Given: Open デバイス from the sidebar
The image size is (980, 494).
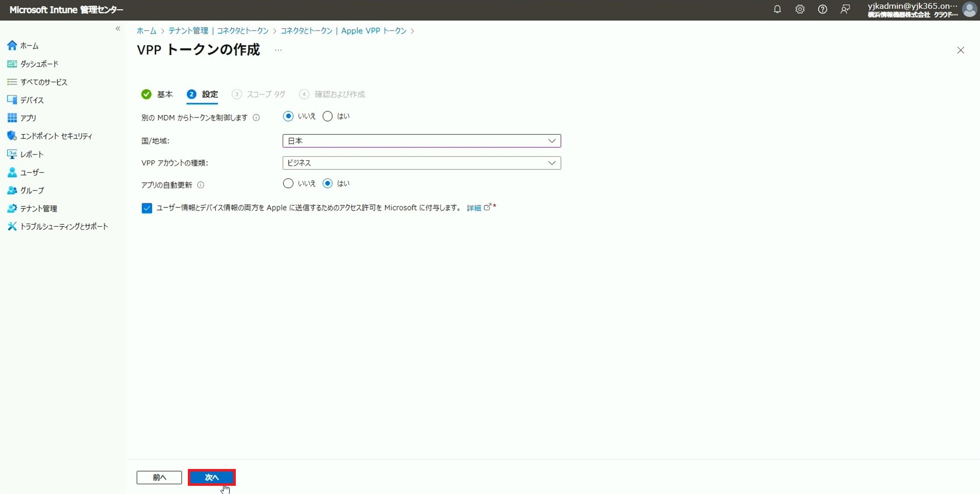Looking at the screenshot, I should tap(31, 100).
